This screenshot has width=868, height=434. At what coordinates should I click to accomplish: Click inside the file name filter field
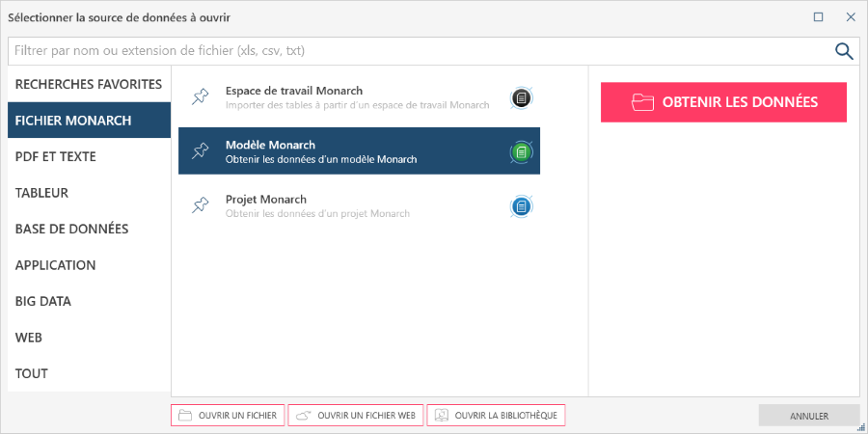(415, 50)
